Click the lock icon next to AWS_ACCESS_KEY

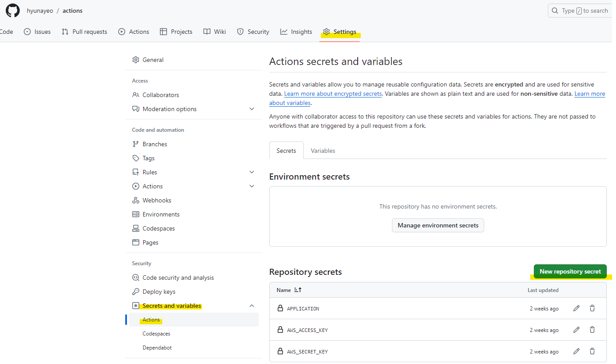click(280, 330)
